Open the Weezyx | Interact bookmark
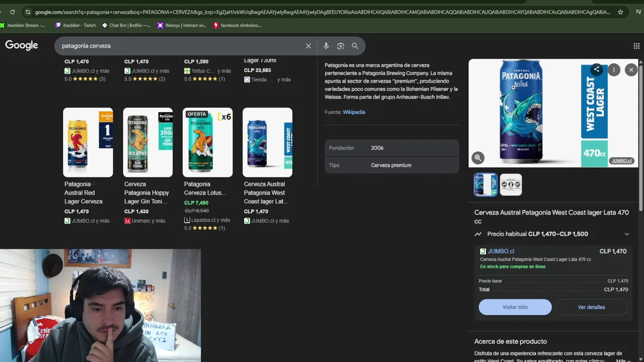The height and width of the screenshot is (362, 644). [x=182, y=25]
